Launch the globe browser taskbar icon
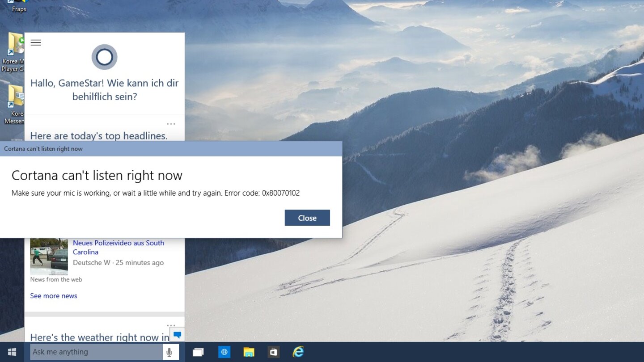 coord(224,352)
